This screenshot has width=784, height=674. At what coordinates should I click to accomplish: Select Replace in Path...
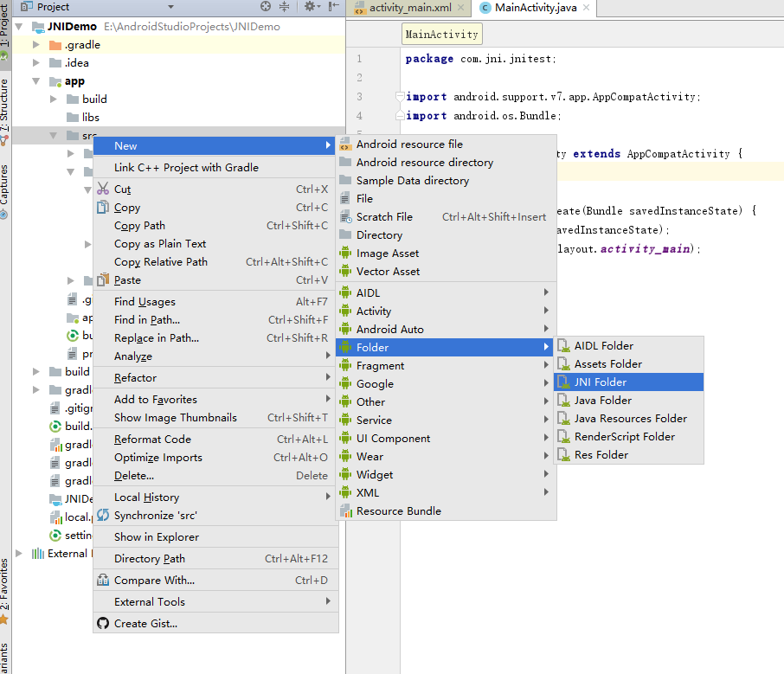[x=214, y=338]
